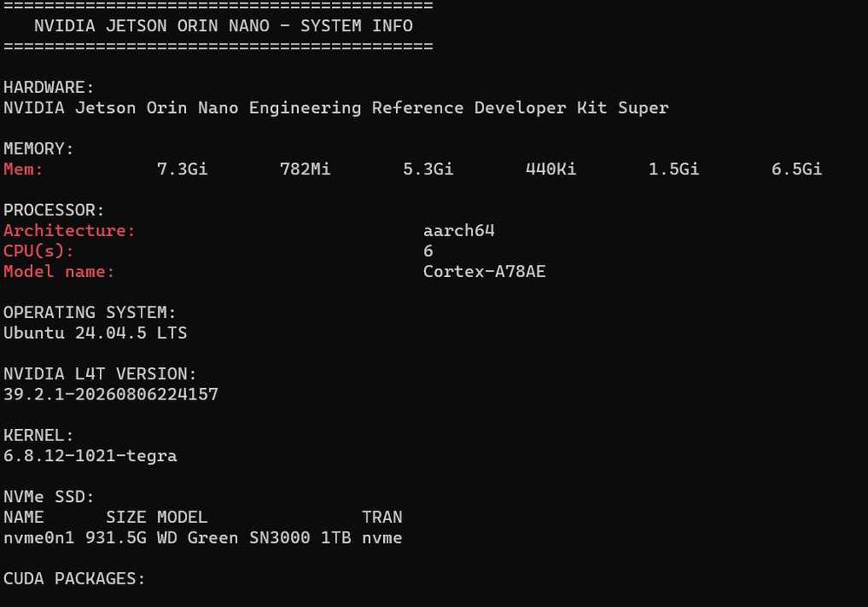Click the 'MODEL' column header
The height and width of the screenshot is (607, 868).
pos(182,518)
